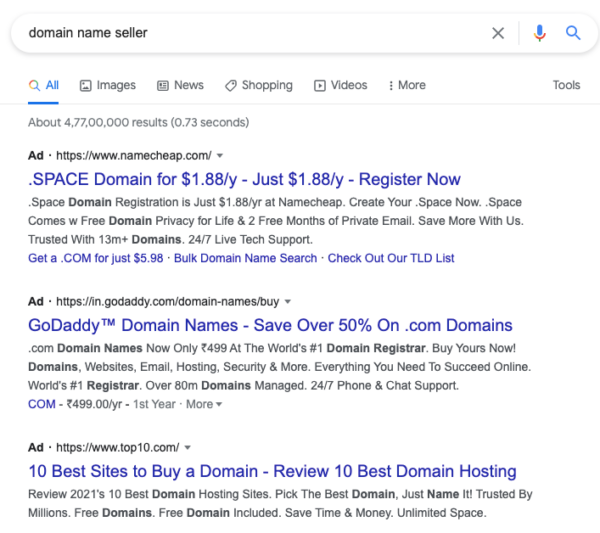
Task: Click the 'COM' price link under GoDaddy ad
Action: pos(42,404)
